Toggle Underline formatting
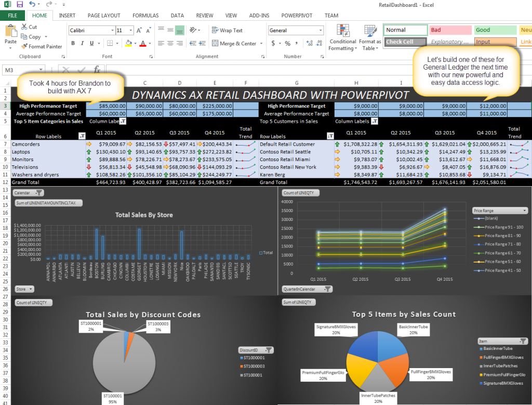The height and width of the screenshot is (405, 532). point(91,43)
